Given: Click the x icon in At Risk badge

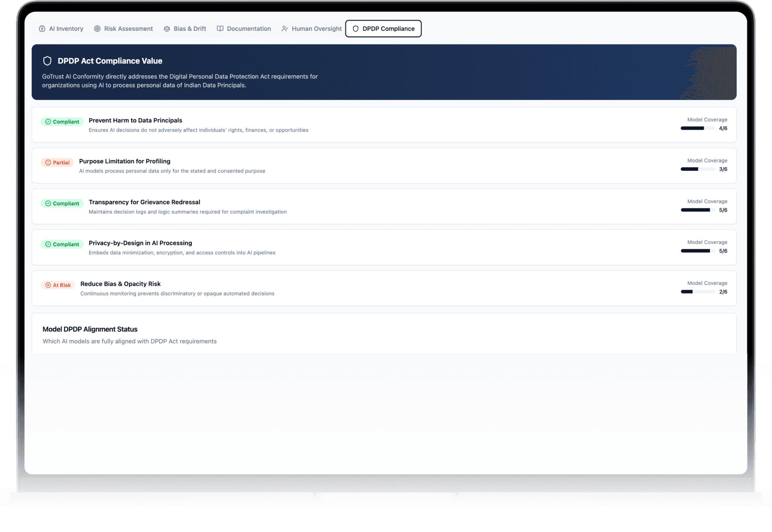Looking at the screenshot, I should tap(48, 286).
